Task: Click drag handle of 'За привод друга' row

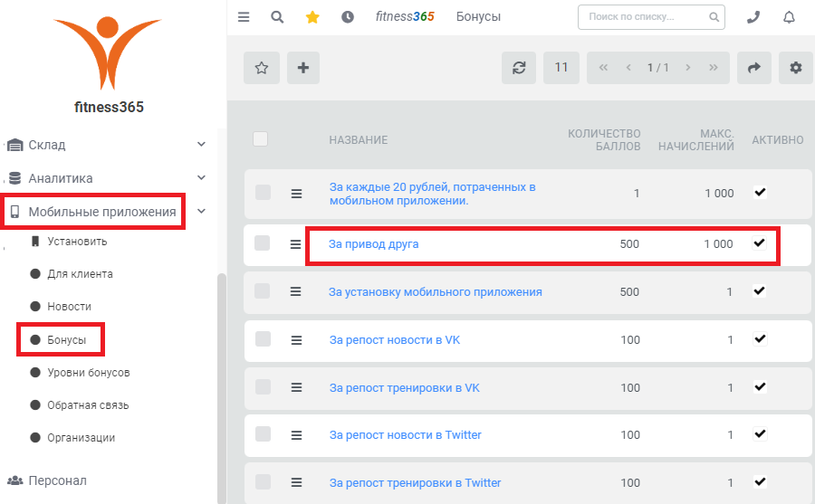Action: click(296, 244)
